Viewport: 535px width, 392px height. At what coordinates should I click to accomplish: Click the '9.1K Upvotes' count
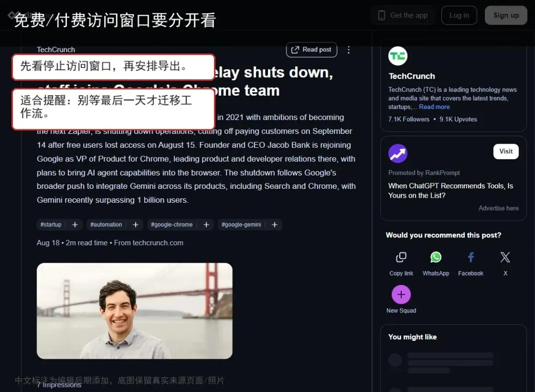point(458,119)
